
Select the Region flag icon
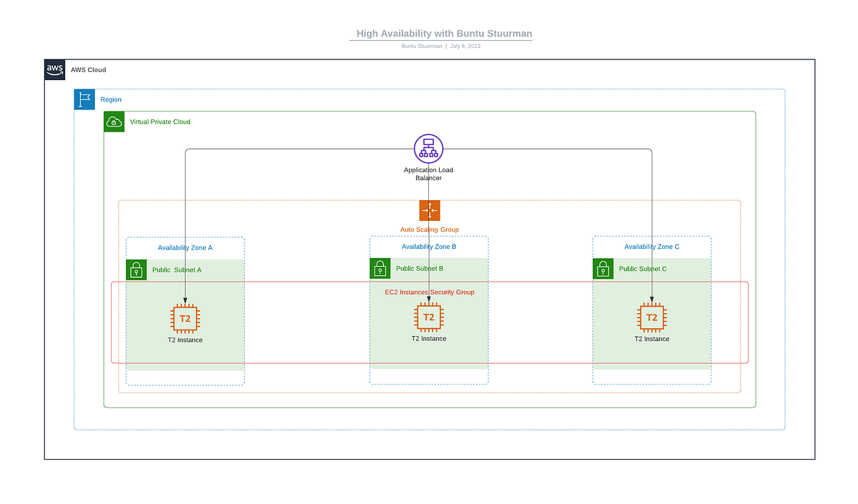(84, 99)
